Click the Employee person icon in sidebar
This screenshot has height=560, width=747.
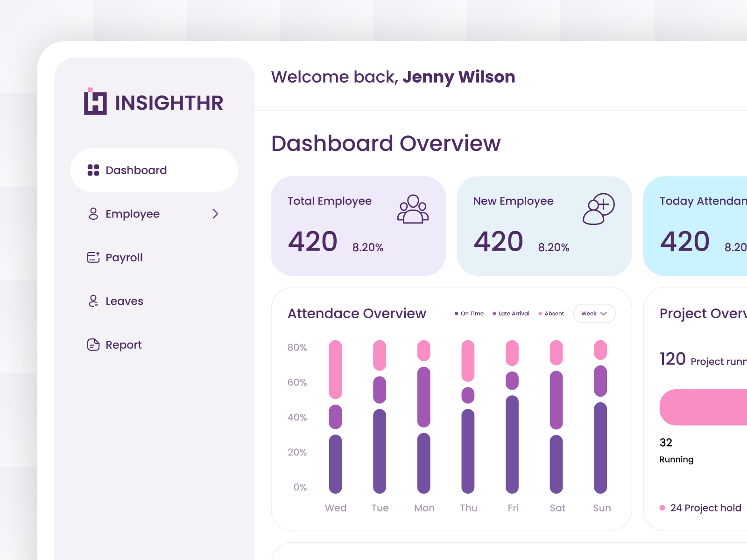(93, 214)
